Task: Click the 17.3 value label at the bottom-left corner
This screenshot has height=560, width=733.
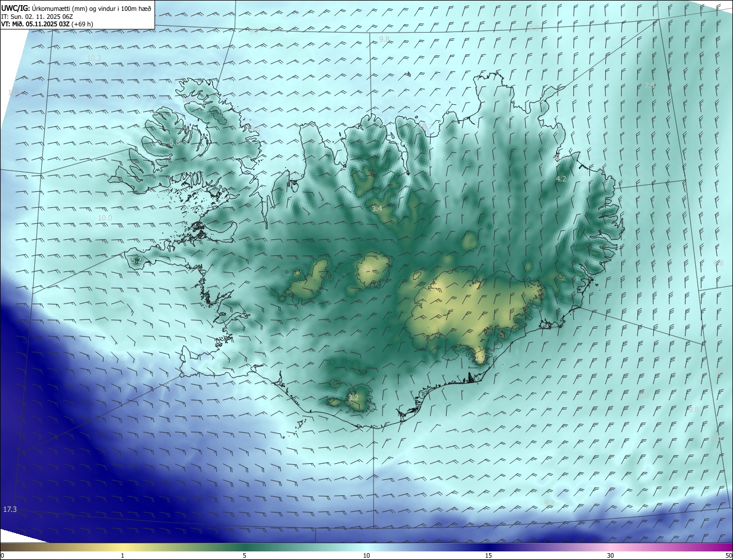Action: tap(10, 509)
